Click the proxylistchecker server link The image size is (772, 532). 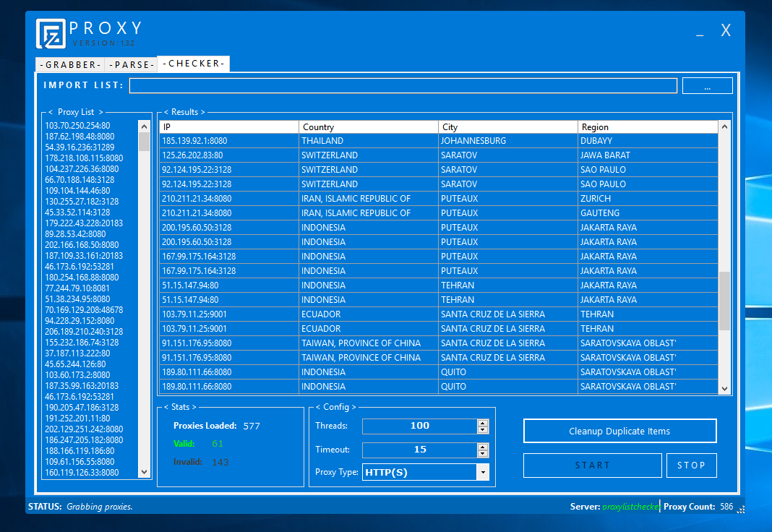click(x=630, y=506)
